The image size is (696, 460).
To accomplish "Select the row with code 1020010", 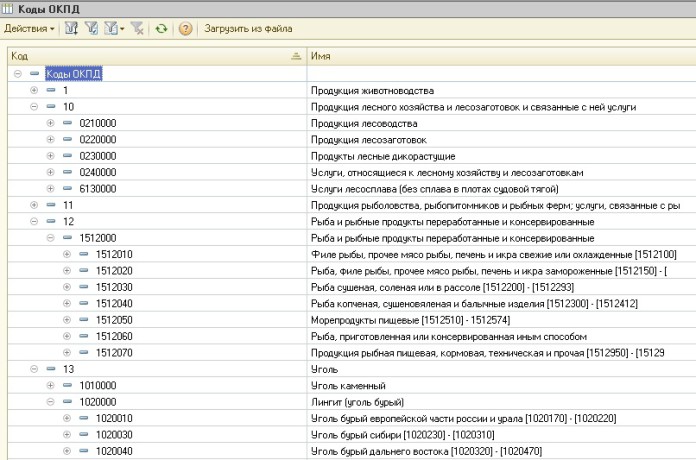I will tap(352, 418).
